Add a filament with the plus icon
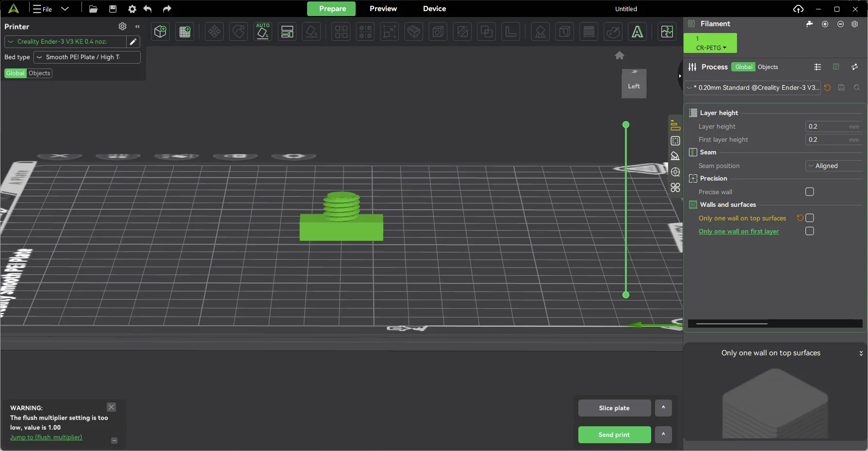Screen dimensions: 868x451 825,24
